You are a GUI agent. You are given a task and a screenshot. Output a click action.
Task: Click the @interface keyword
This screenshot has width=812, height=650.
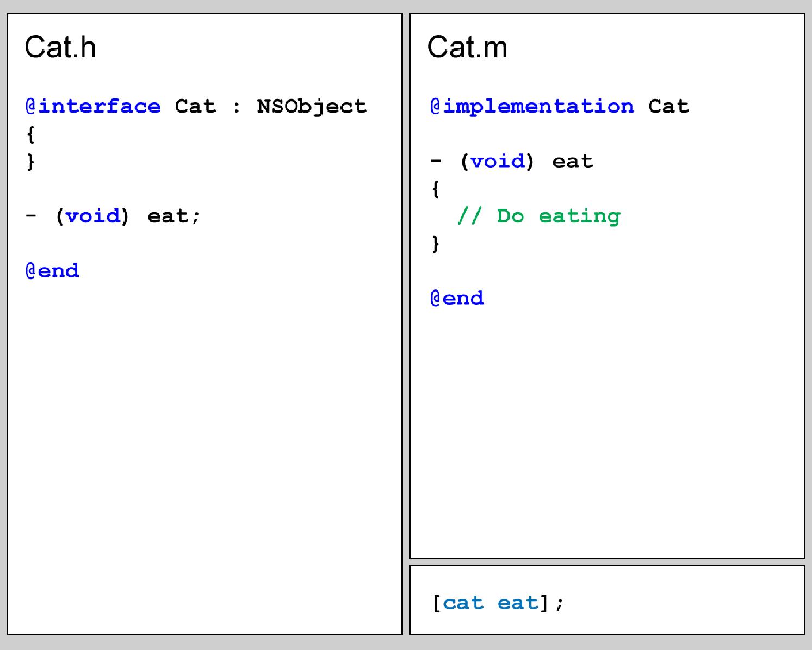pos(93,106)
